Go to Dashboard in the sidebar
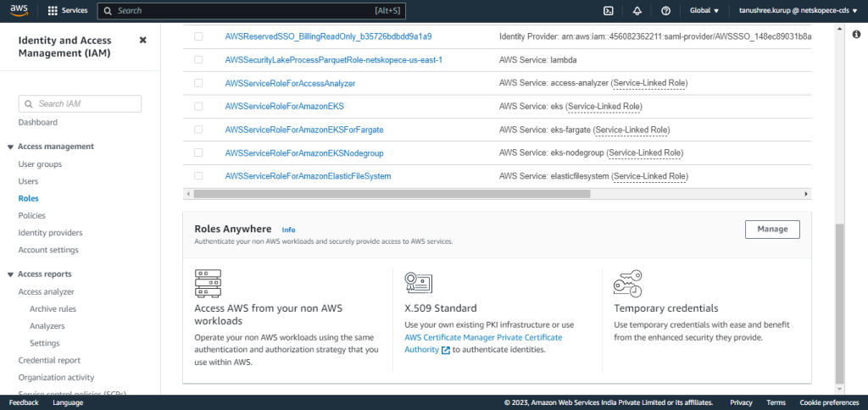 [37, 122]
